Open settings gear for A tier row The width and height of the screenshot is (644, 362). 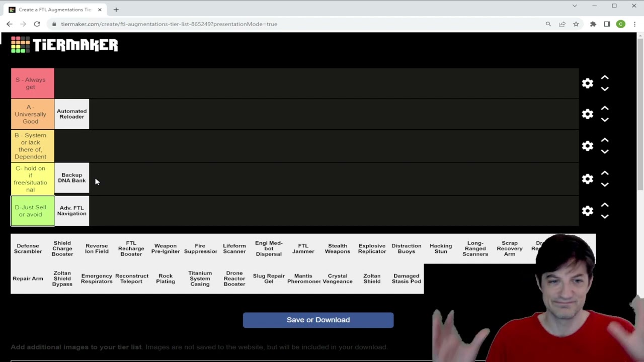click(x=587, y=114)
